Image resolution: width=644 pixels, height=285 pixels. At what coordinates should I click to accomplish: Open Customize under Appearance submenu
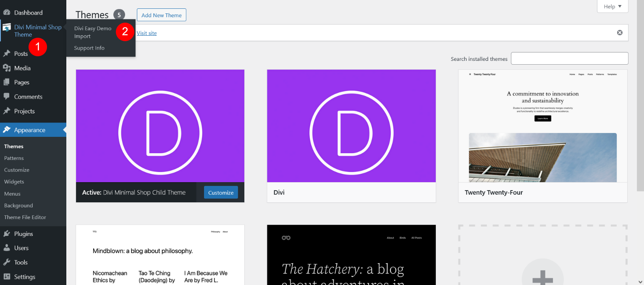point(17,170)
